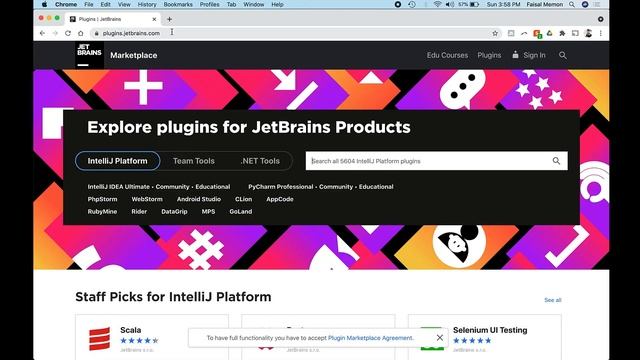
Task: Click Sign In
Action: click(534, 55)
